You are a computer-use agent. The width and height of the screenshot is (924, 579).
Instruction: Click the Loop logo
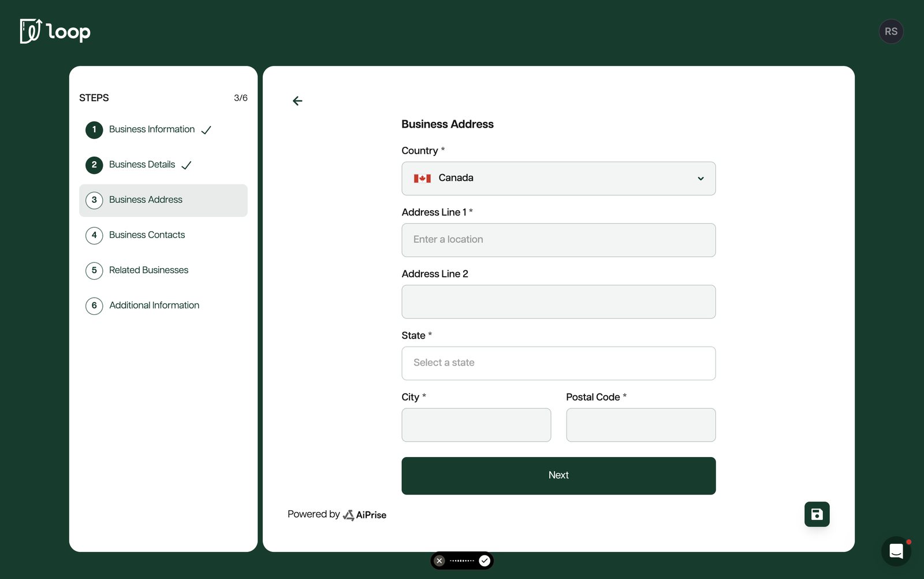pos(55,31)
